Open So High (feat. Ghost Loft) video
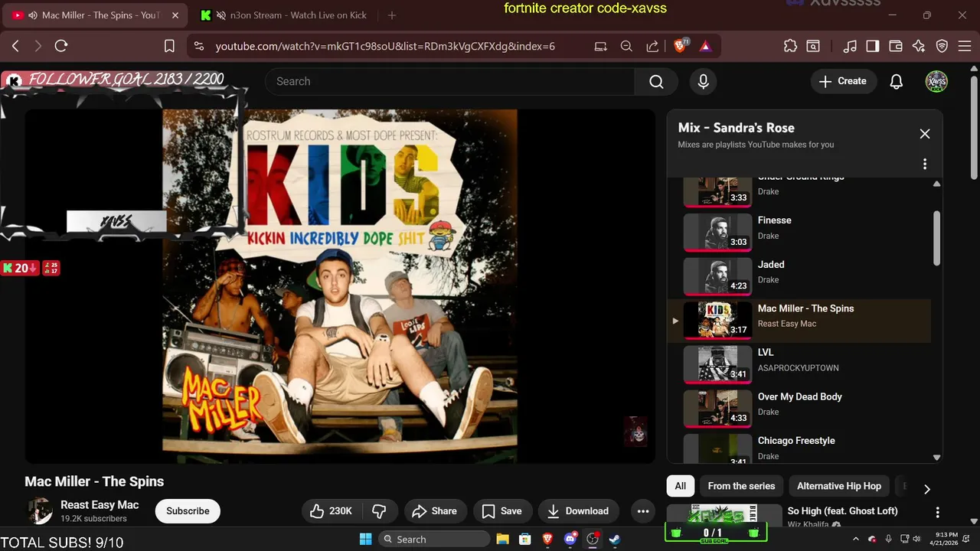The image size is (980, 551). pyautogui.click(x=842, y=511)
